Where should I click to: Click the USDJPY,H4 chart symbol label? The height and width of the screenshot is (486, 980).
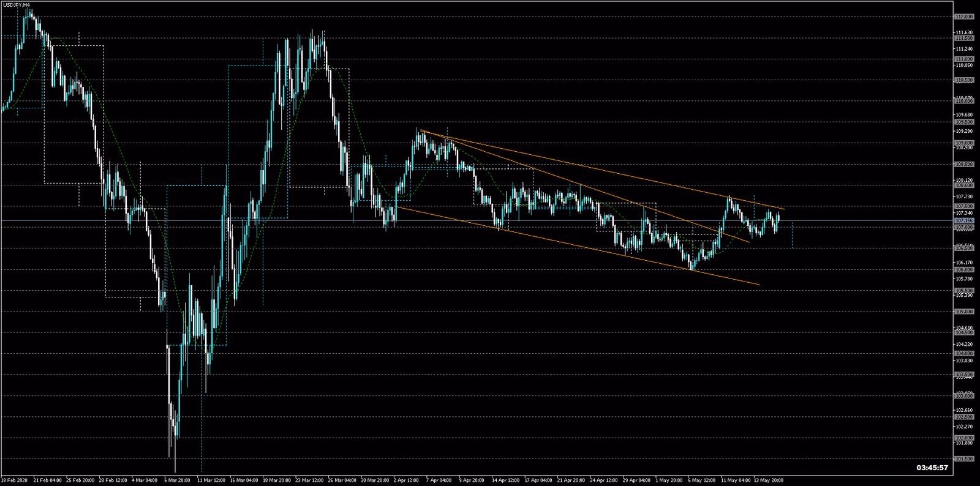[x=17, y=5]
